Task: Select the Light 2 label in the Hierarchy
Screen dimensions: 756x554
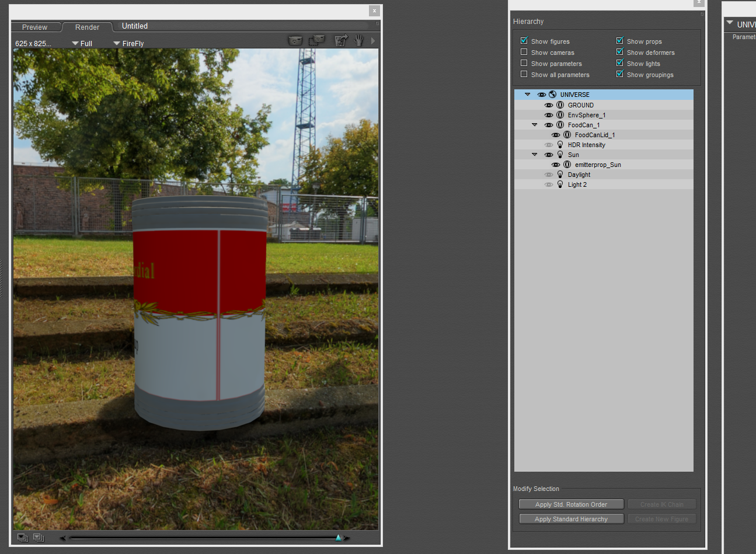Action: (577, 184)
